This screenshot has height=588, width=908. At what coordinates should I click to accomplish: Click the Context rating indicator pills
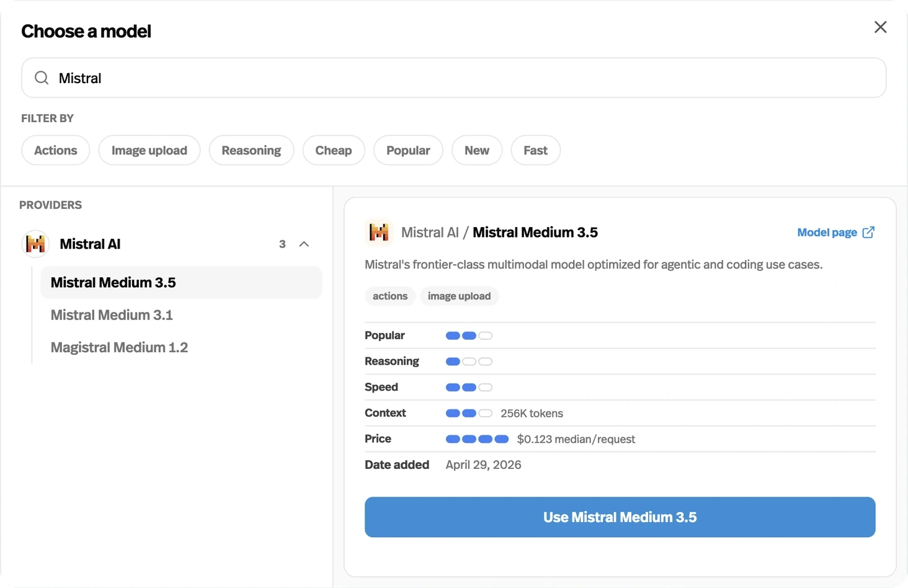coord(469,413)
